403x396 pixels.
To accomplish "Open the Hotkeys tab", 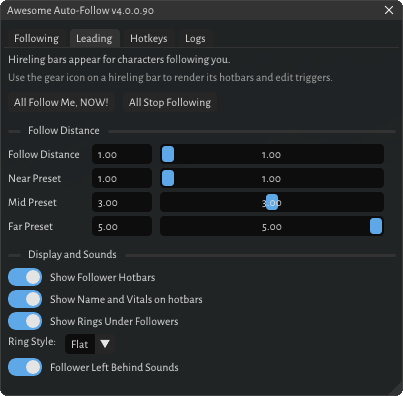I will tap(149, 38).
